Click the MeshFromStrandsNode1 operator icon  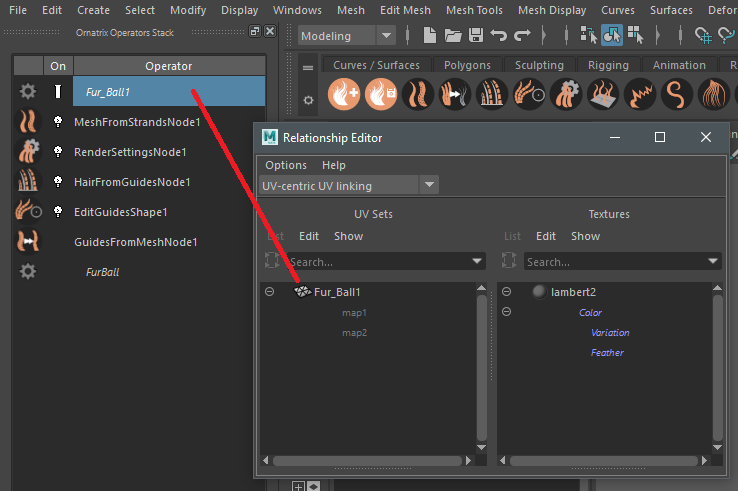[x=28, y=123]
